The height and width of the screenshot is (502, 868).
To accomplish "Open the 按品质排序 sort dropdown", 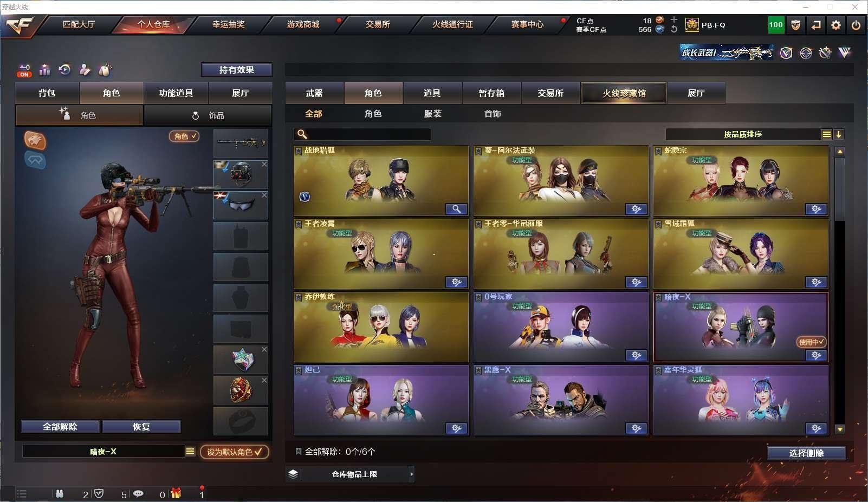I will pos(826,134).
